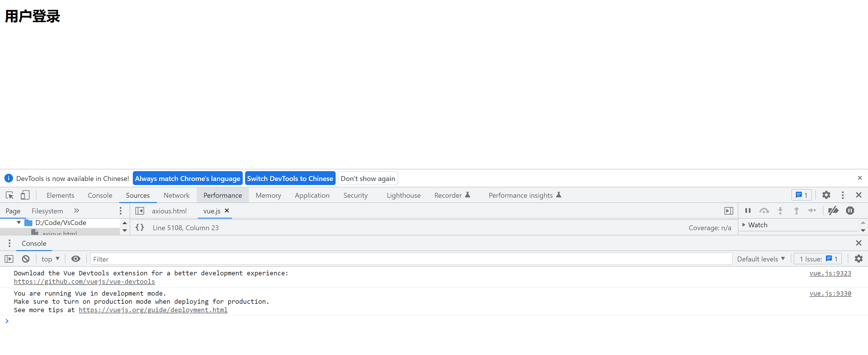Open the Performance insights tab
This screenshot has height=355, width=868.
tap(525, 195)
